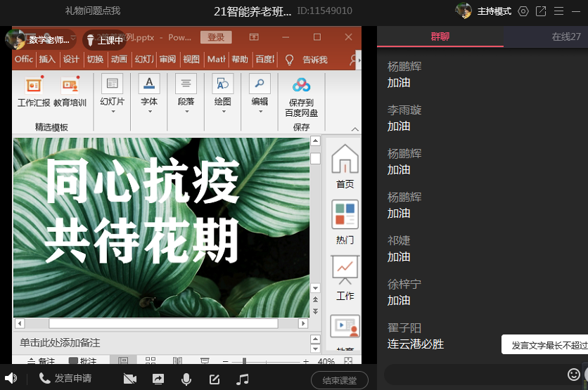Start the Slide Show view icon
The height and width of the screenshot is (390, 588).
tap(205, 360)
